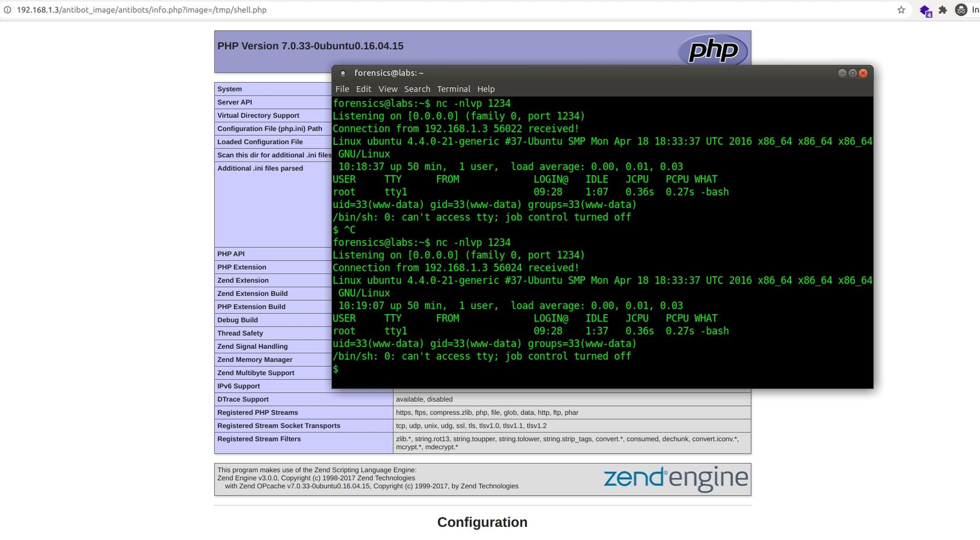Click the Zend Extension row label

[x=243, y=280]
